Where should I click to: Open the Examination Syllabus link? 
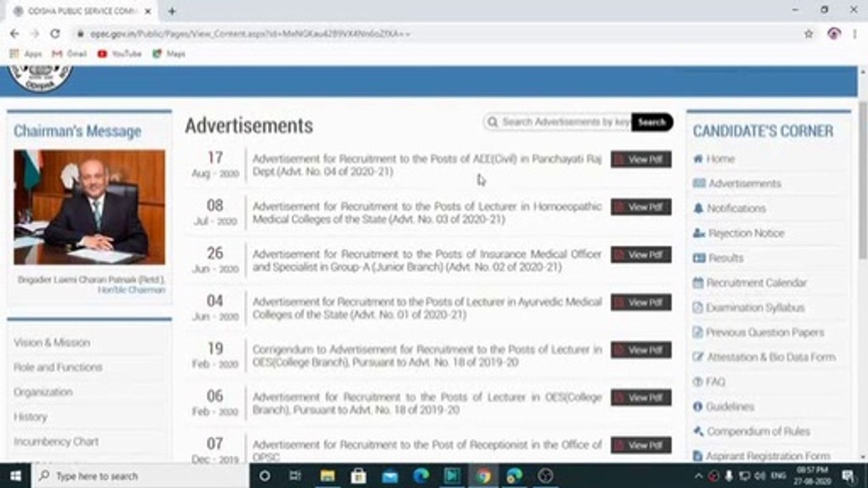[749, 308]
